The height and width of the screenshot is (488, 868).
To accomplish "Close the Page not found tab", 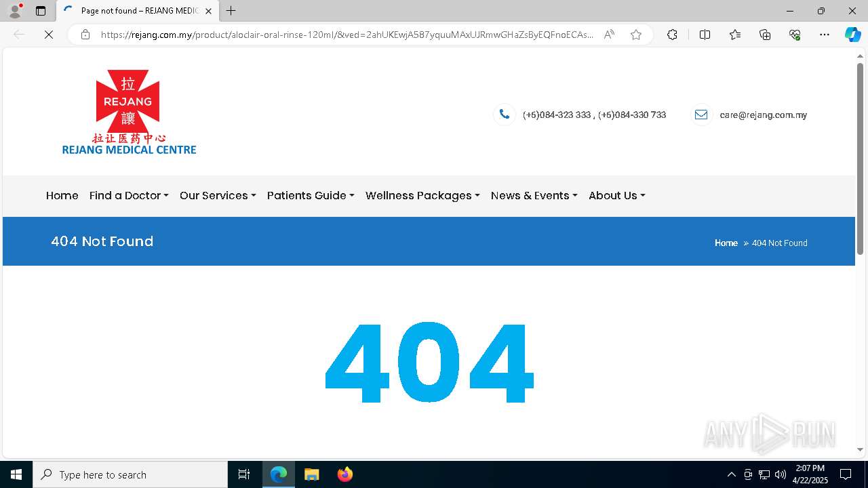I will coord(208,11).
